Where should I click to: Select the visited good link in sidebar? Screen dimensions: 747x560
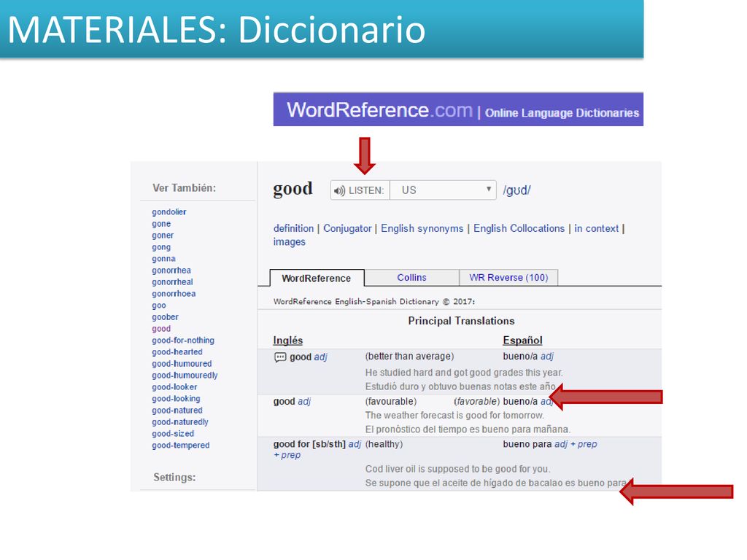click(x=161, y=329)
